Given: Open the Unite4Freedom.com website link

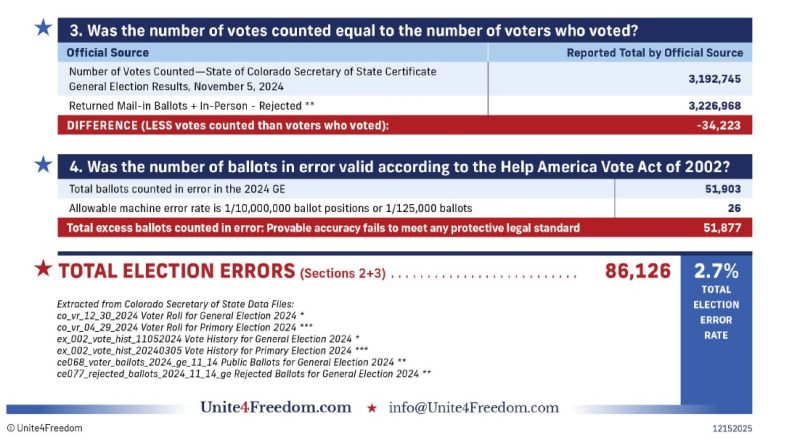Looking at the screenshot, I should pyautogui.click(x=277, y=408).
